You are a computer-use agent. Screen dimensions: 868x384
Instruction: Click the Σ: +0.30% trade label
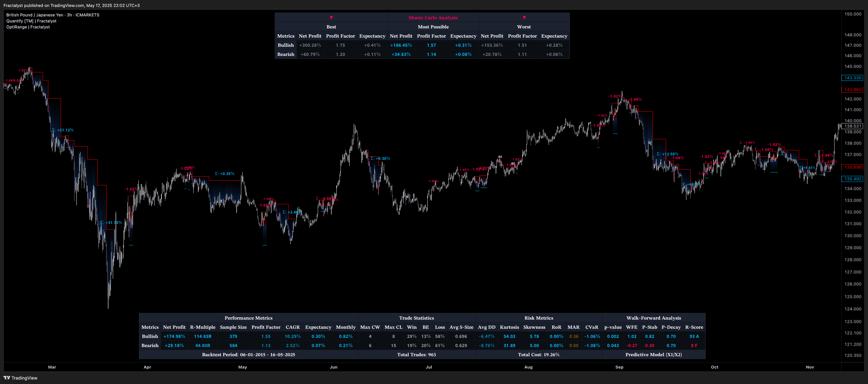(x=380, y=159)
